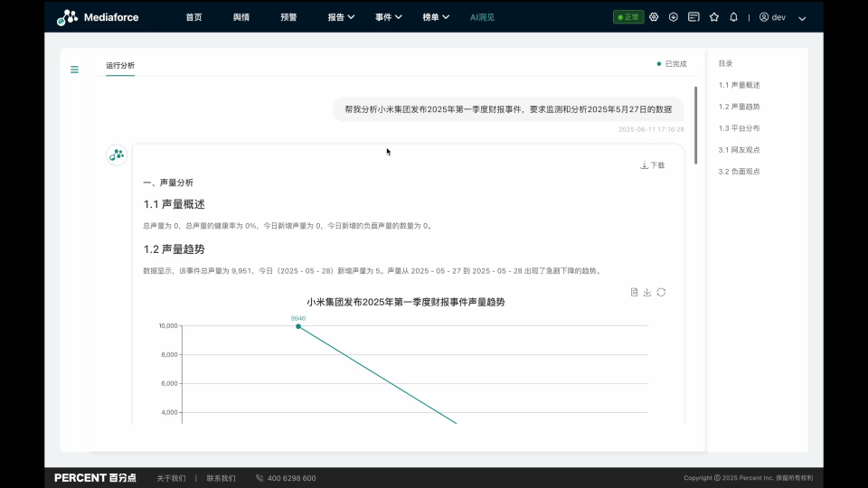Click the 联系我们 footer link

pos(221,478)
